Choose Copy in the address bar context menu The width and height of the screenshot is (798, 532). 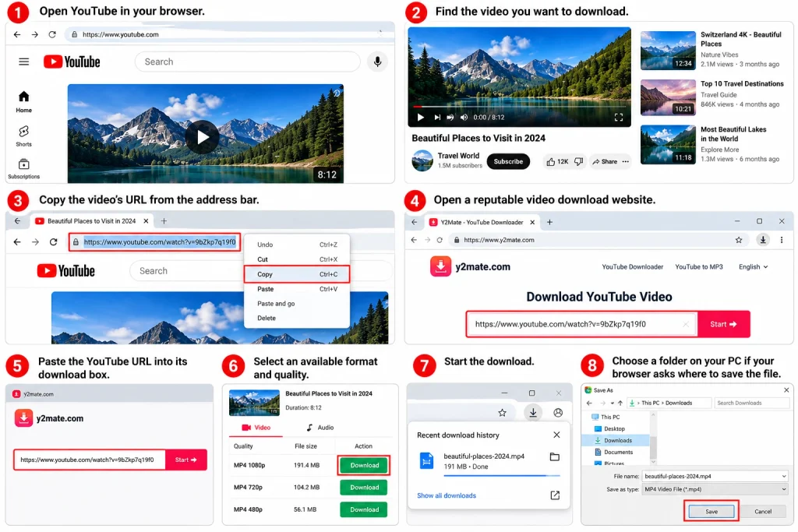296,274
